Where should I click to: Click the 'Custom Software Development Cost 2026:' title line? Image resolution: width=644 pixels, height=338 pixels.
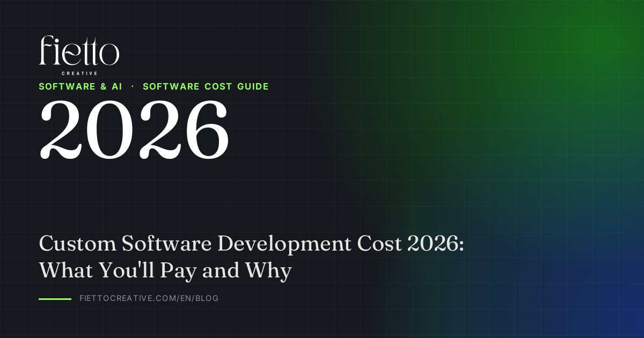tap(252, 244)
